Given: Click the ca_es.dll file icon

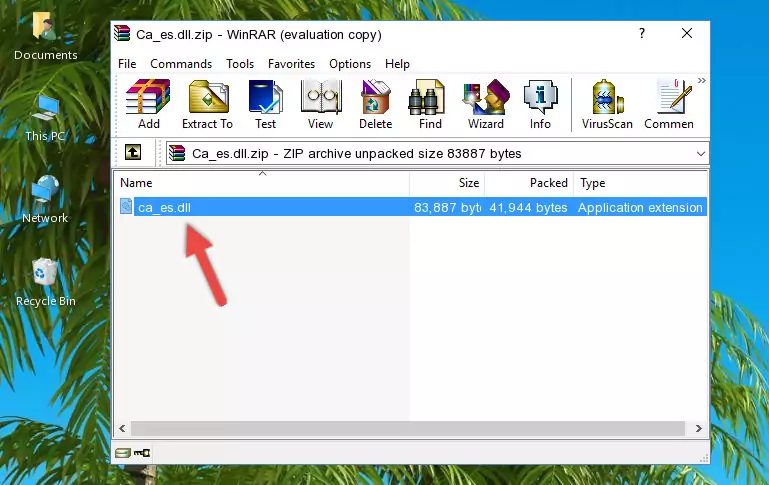Looking at the screenshot, I should click(x=126, y=206).
